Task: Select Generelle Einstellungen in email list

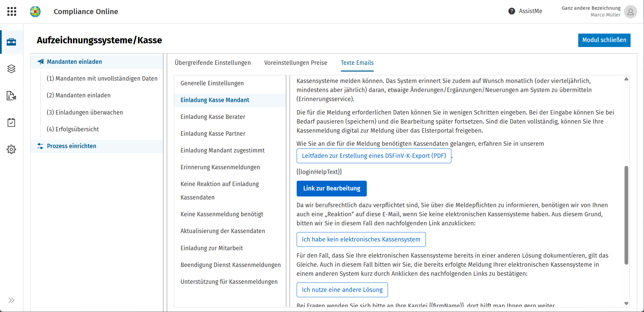Action: tap(230, 83)
